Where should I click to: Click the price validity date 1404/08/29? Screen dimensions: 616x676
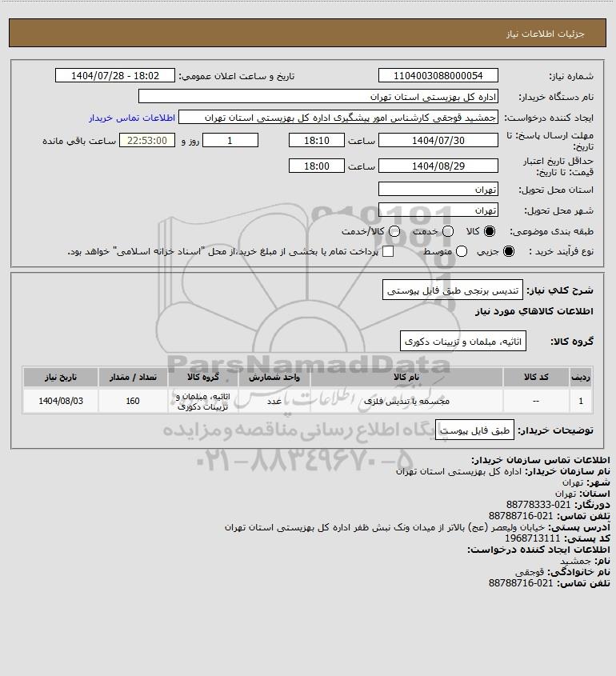point(438,166)
